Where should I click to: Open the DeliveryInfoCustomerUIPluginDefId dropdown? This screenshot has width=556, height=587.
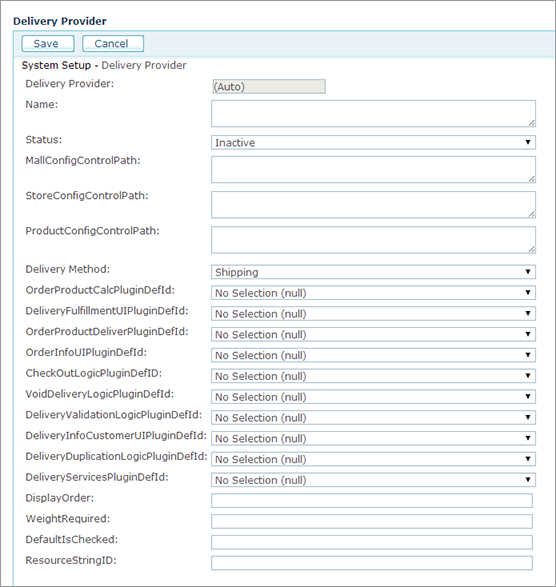(373, 438)
